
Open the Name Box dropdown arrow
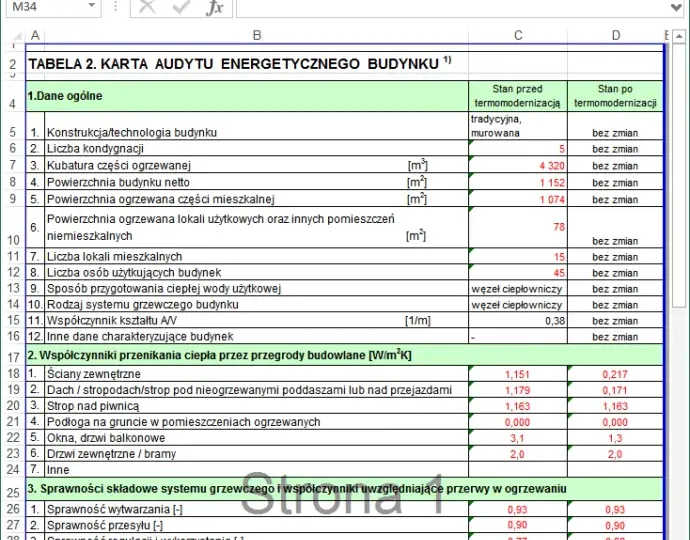click(x=92, y=6)
